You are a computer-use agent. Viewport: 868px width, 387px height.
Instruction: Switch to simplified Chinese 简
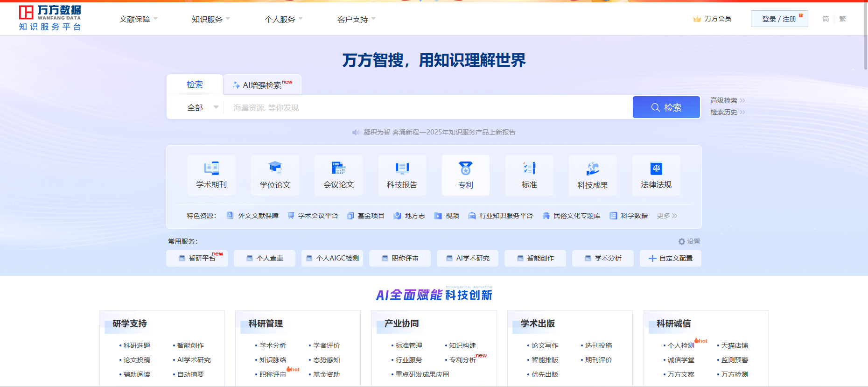(x=826, y=19)
